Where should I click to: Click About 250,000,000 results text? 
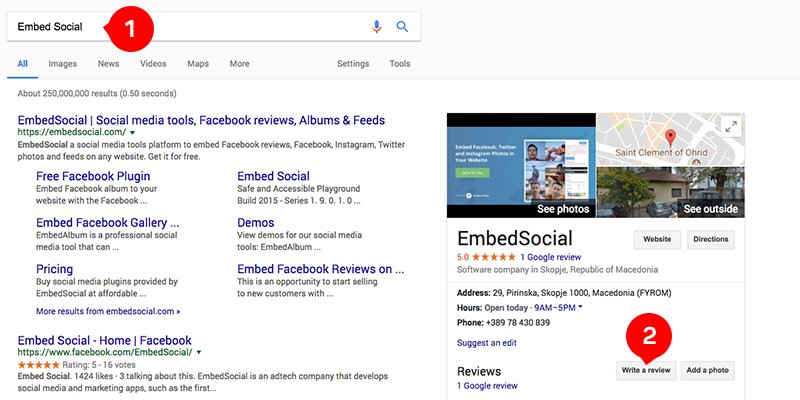[97, 93]
